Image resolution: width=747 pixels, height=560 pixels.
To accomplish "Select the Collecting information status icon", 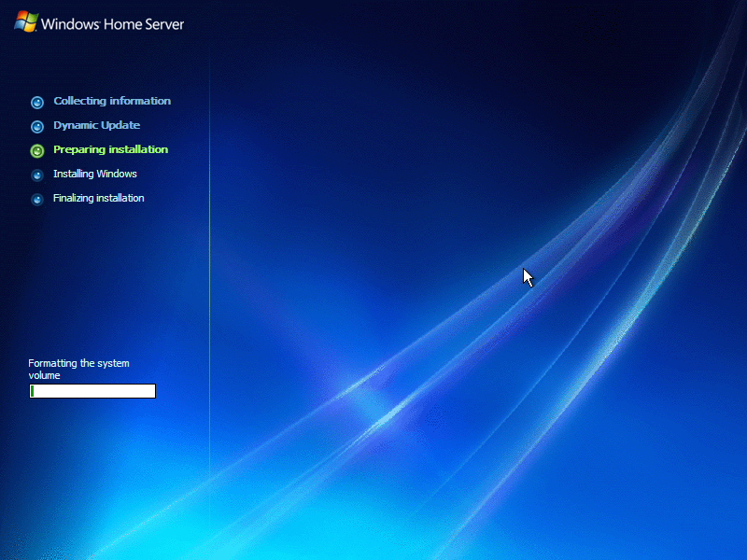I will (x=37, y=102).
